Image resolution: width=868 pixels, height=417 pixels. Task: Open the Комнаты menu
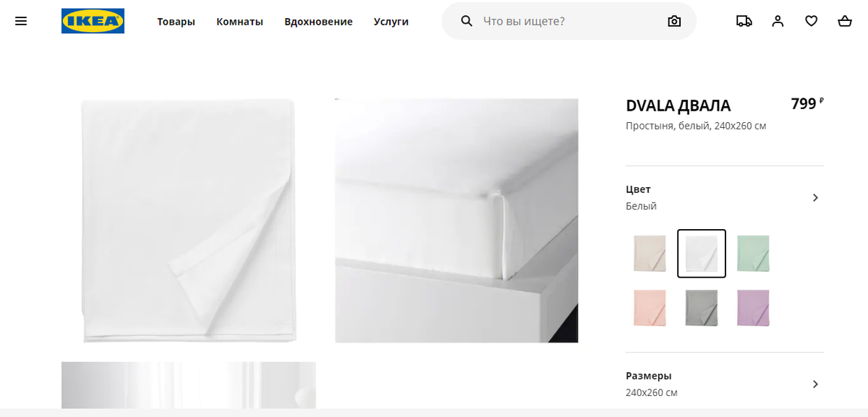(239, 22)
